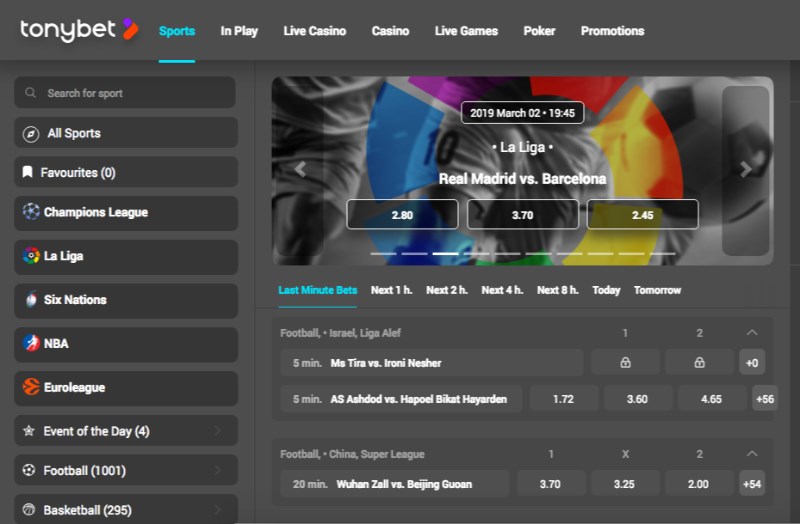Bet on Barcelona at 2.45
Viewport: 800px width, 524px height.
[642, 214]
